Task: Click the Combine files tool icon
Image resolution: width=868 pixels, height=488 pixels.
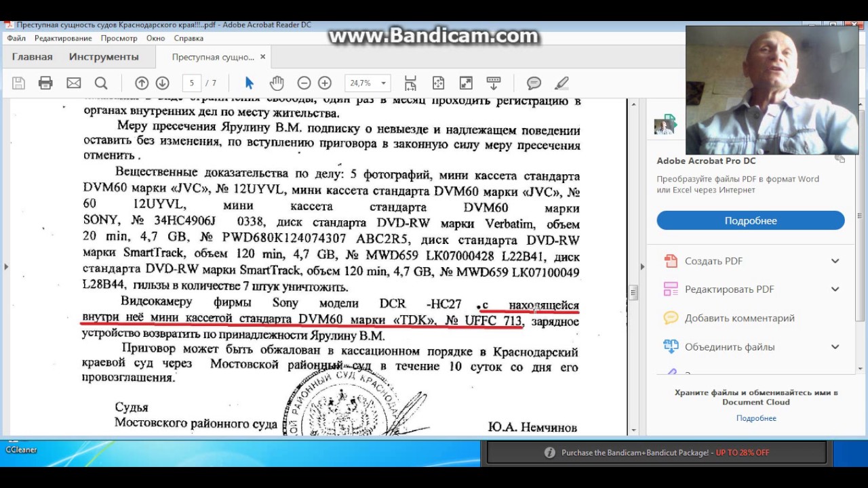Action: click(670, 346)
